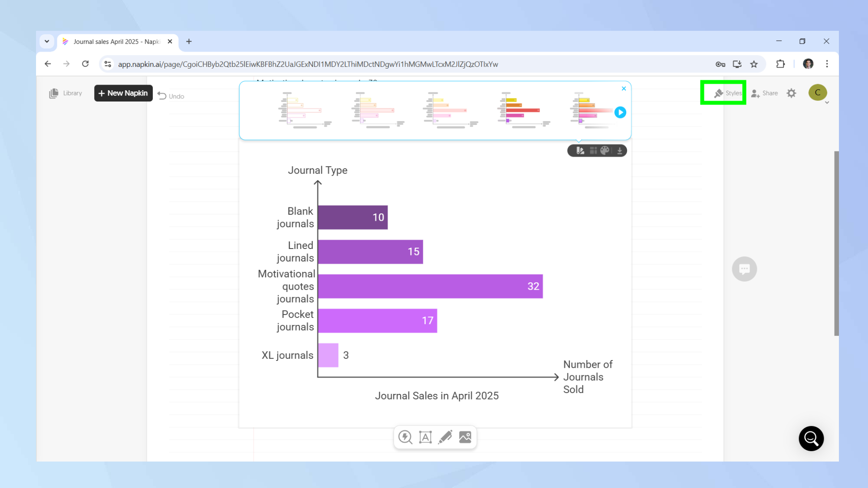Open the style swatches icon in the chart toolbar
This screenshot has height=488, width=868.
(580, 151)
